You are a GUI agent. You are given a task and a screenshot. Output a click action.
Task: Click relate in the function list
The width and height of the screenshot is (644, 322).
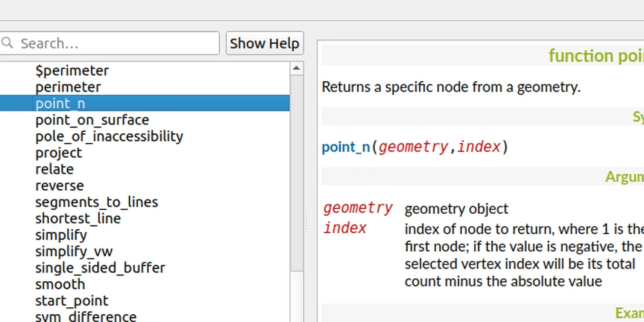[54, 169]
